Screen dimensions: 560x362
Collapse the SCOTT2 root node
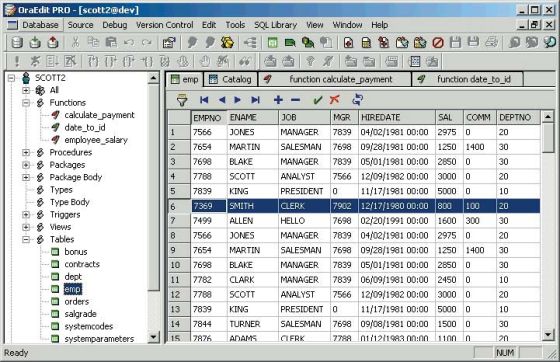click(x=11, y=78)
